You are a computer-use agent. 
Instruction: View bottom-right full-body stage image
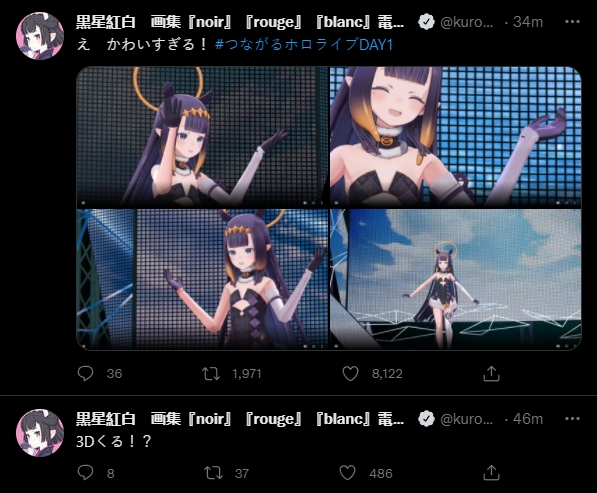point(455,279)
